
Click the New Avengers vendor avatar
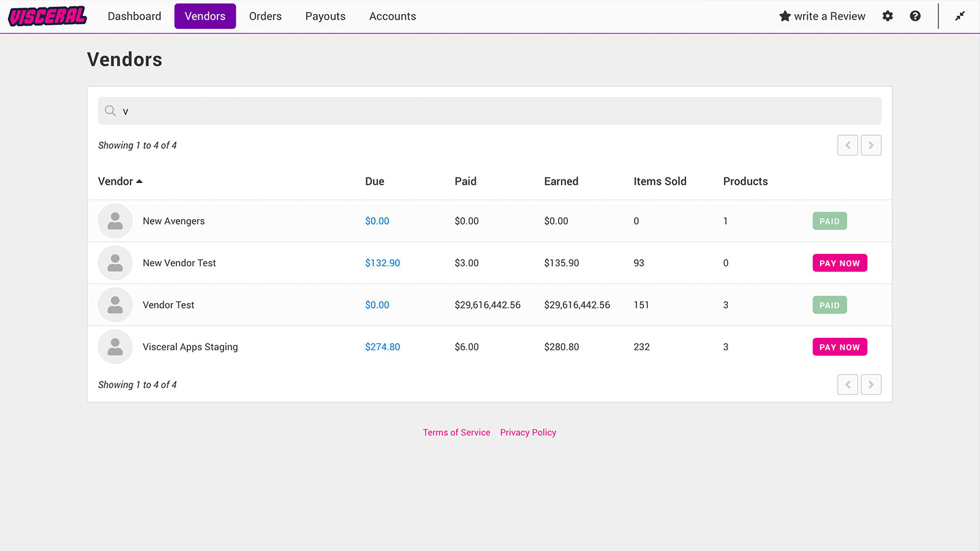click(x=115, y=221)
